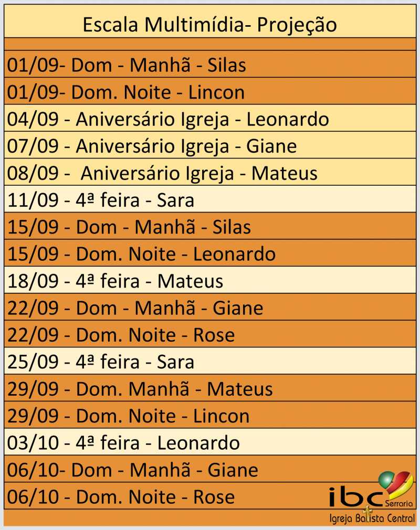Select the 18/09 4ª feira Mateus row
The image size is (420, 530).
210,280
